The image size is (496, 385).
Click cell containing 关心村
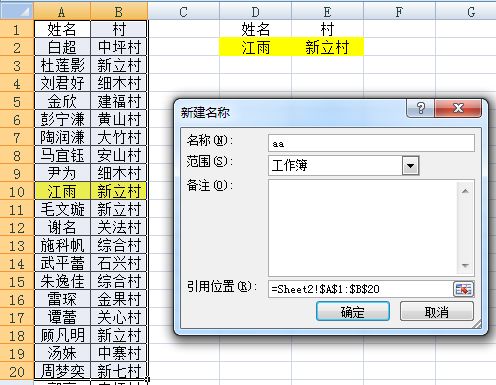tap(119, 317)
